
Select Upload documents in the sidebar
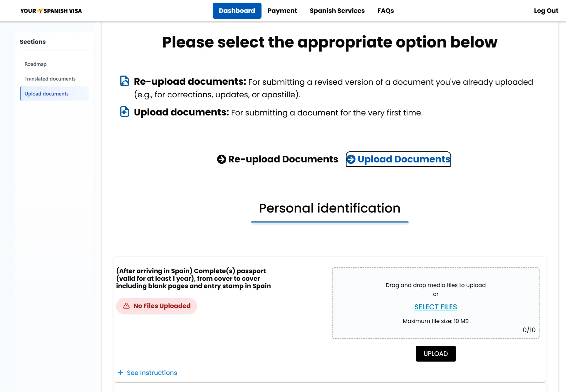[47, 94]
